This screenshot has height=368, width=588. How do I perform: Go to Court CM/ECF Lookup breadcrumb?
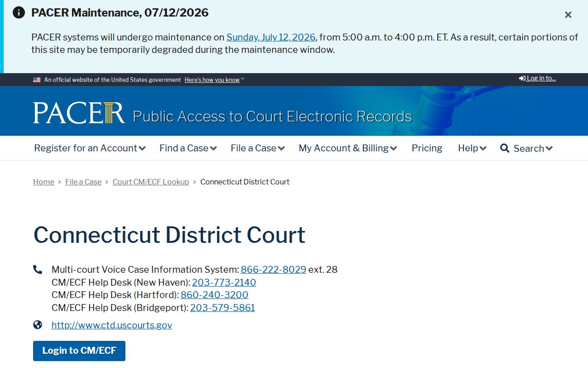click(x=151, y=182)
